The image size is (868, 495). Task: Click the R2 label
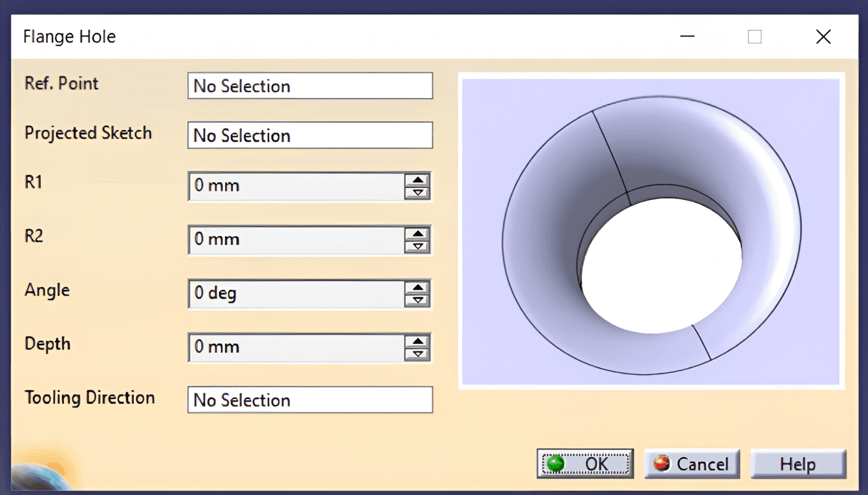[33, 236]
